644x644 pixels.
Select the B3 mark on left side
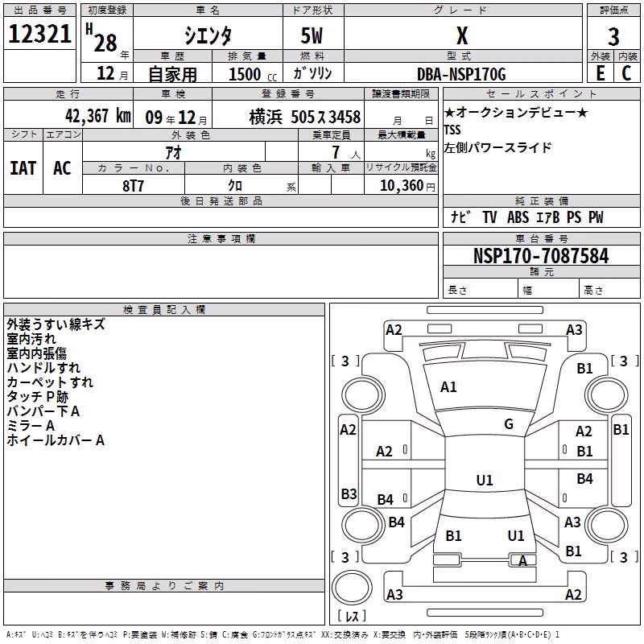point(349,493)
